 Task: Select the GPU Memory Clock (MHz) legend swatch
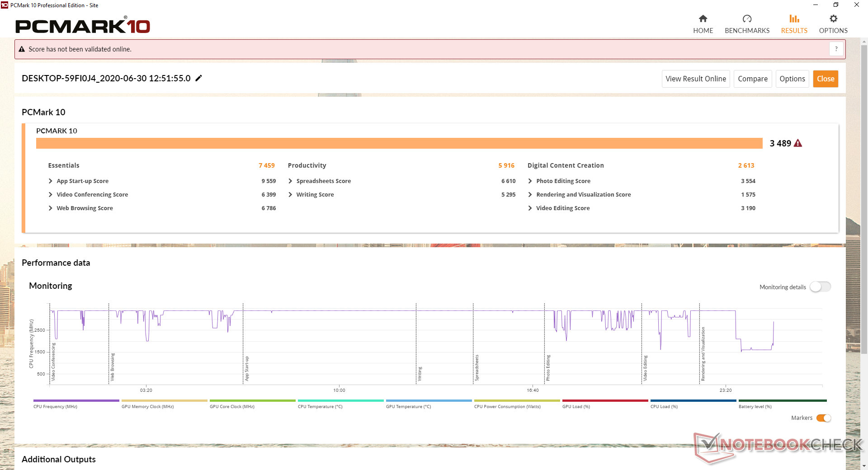tap(165, 400)
